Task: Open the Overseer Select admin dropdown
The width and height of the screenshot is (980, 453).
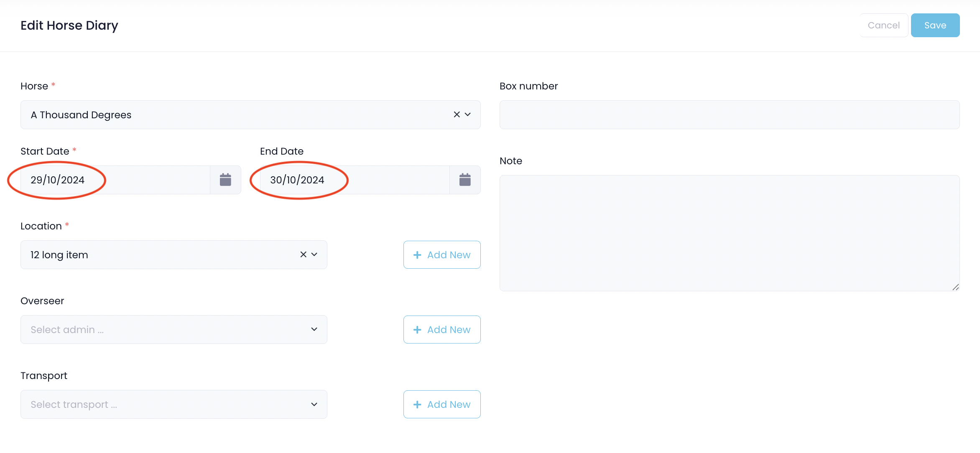Action: [174, 330]
